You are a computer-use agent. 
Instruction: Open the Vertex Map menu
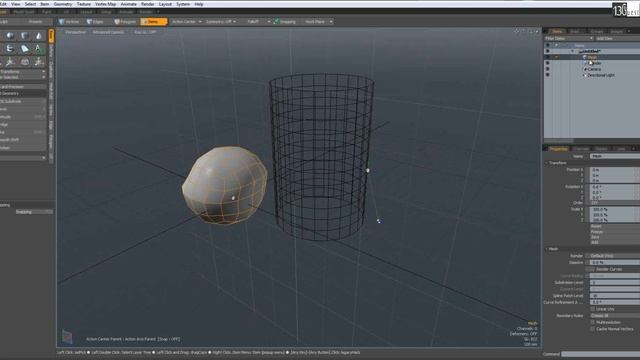(x=105, y=4)
